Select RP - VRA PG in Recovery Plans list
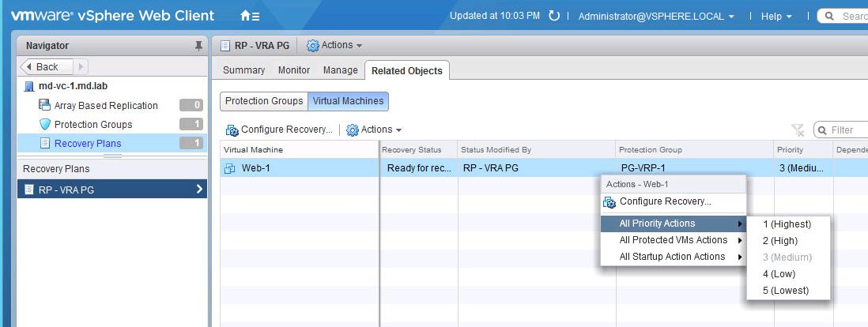The width and height of the screenshot is (868, 327). 112,190
